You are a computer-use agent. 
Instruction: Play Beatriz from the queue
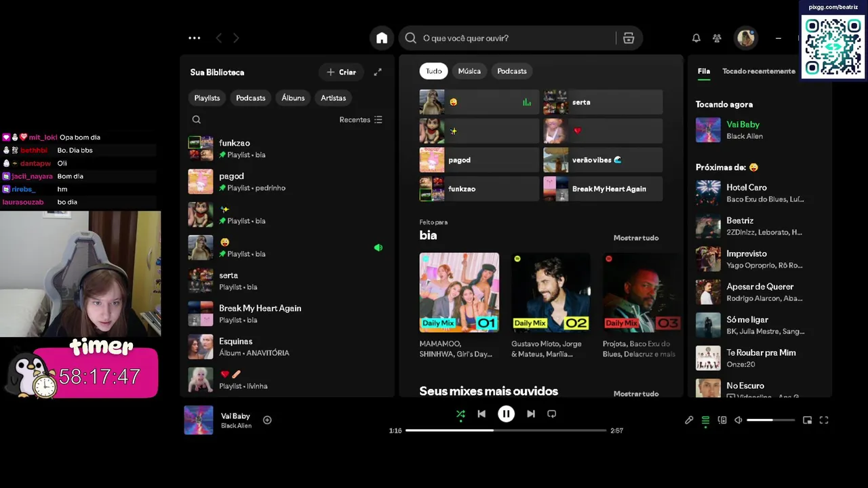coord(758,226)
